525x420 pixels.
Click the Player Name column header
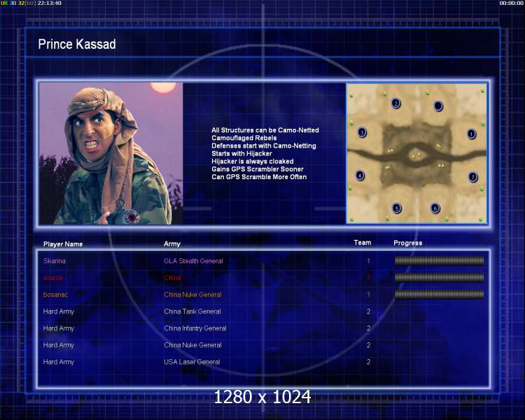pos(63,244)
